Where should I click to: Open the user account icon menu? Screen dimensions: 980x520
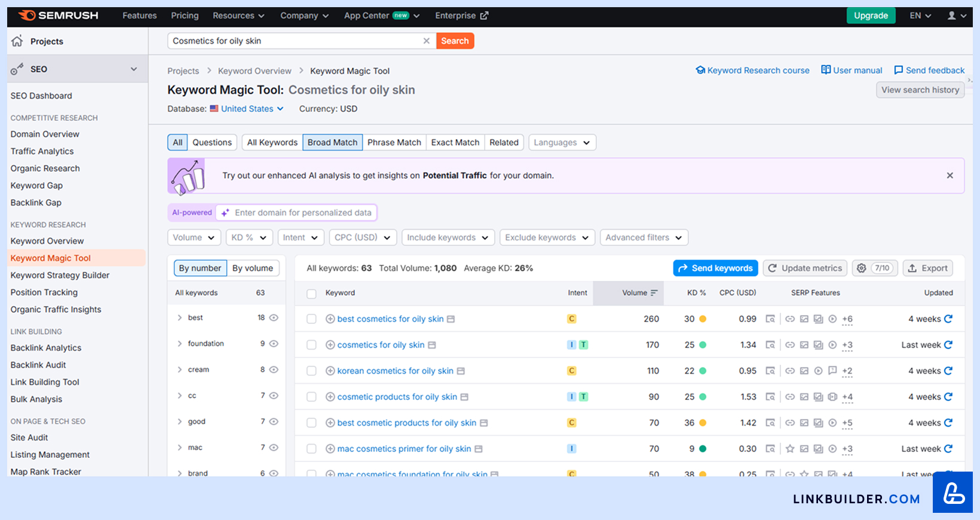pyautogui.click(x=957, y=16)
